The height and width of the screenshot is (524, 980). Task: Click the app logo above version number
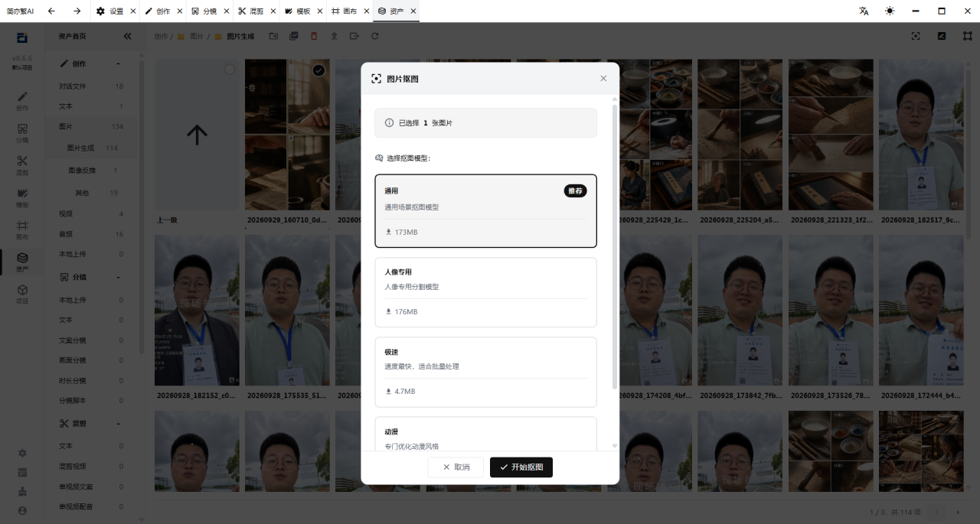click(x=22, y=37)
